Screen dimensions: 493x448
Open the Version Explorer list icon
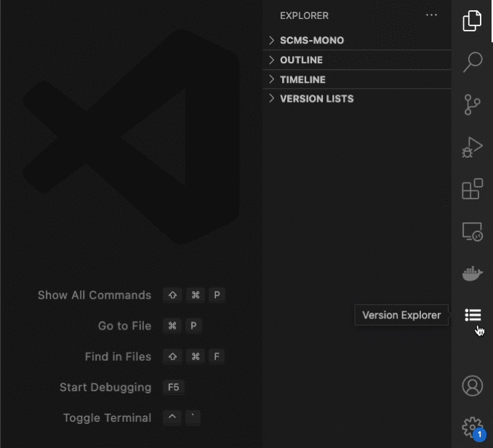point(473,315)
